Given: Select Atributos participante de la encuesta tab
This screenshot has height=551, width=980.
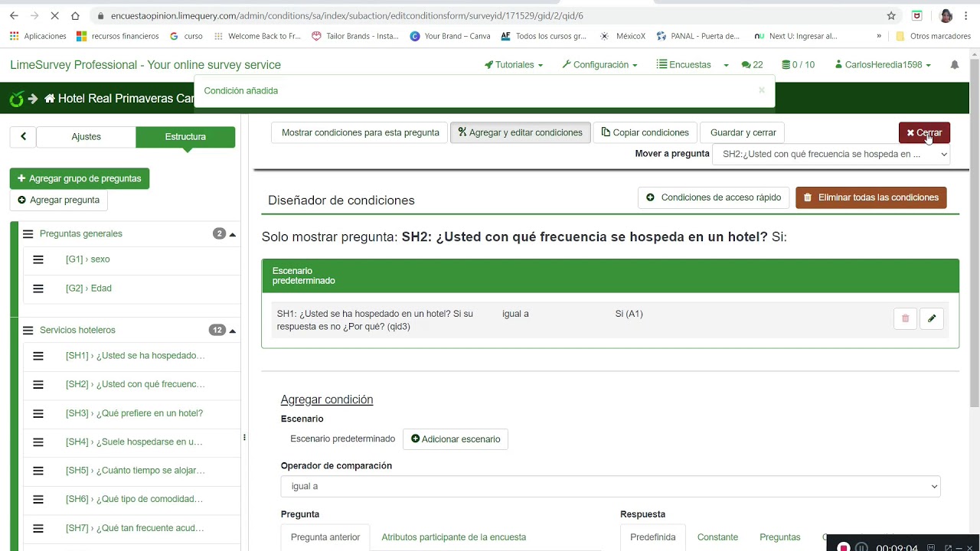Looking at the screenshot, I should pos(454,537).
